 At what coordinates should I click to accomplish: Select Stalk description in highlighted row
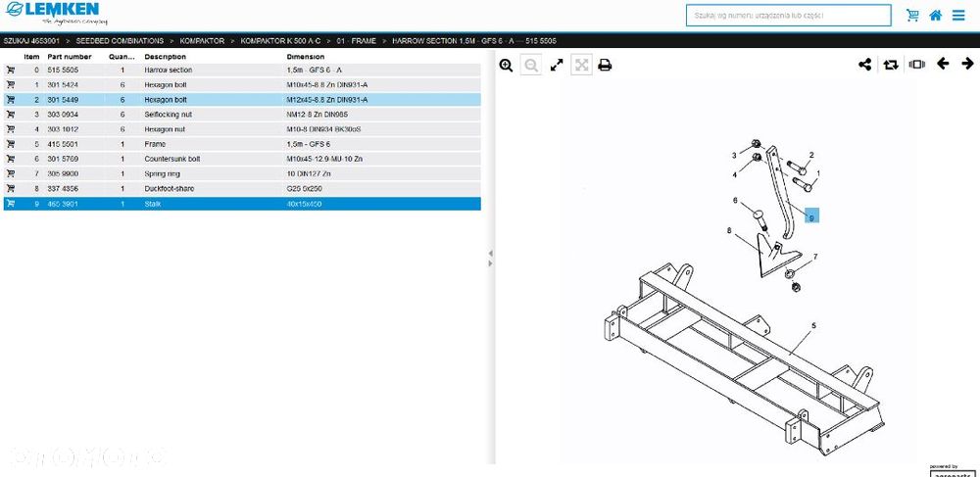pyautogui.click(x=153, y=204)
